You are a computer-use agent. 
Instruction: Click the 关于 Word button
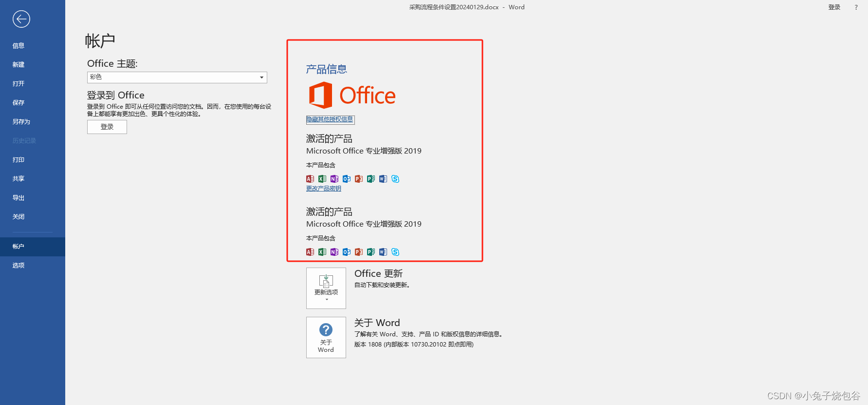[x=326, y=337]
